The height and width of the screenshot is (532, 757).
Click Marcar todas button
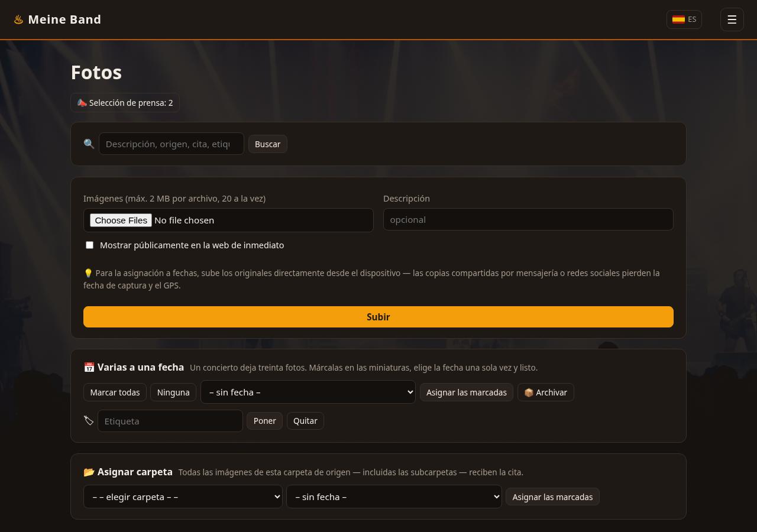coord(115,392)
